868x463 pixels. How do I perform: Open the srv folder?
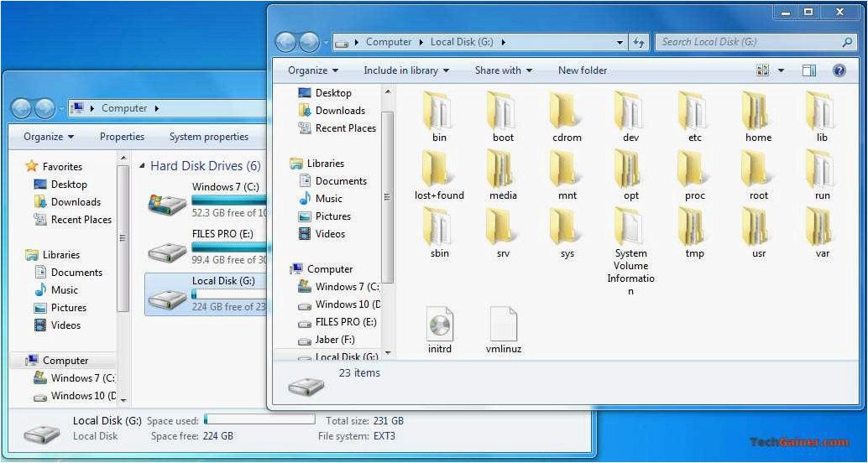click(x=503, y=233)
